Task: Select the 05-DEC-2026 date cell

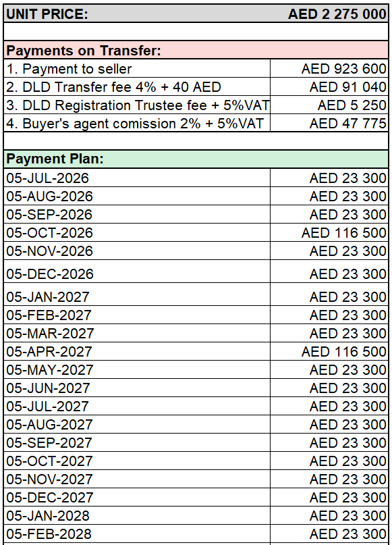Action: [137, 274]
